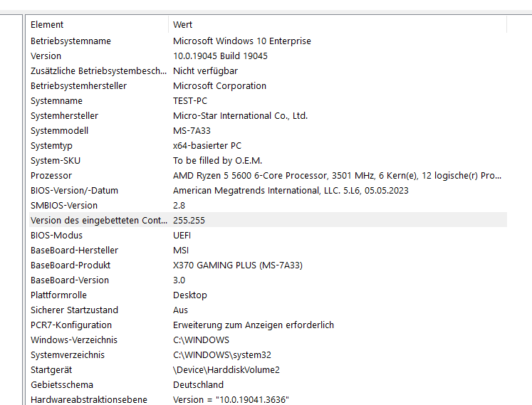The image size is (532, 405).
Task: Select value x64-basierter PC
Action: click(207, 145)
